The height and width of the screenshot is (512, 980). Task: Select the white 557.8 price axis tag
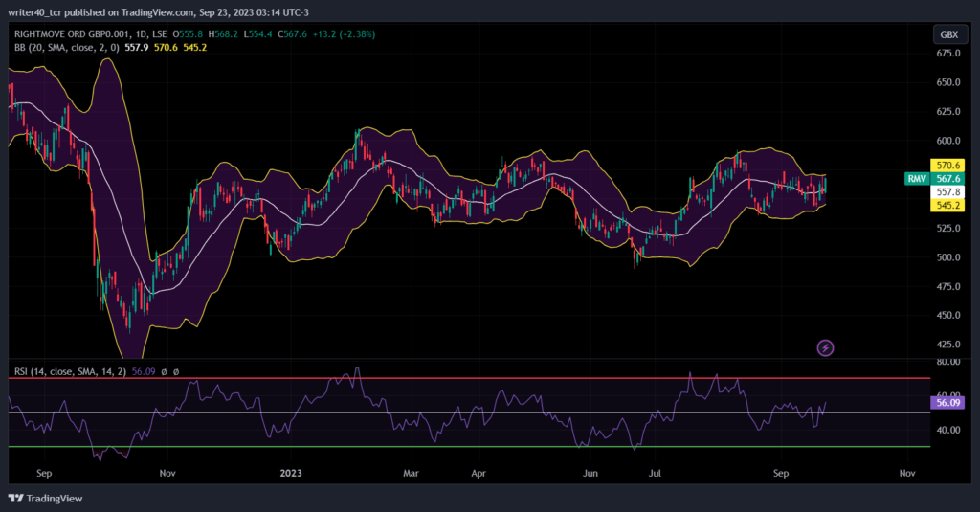(x=947, y=192)
